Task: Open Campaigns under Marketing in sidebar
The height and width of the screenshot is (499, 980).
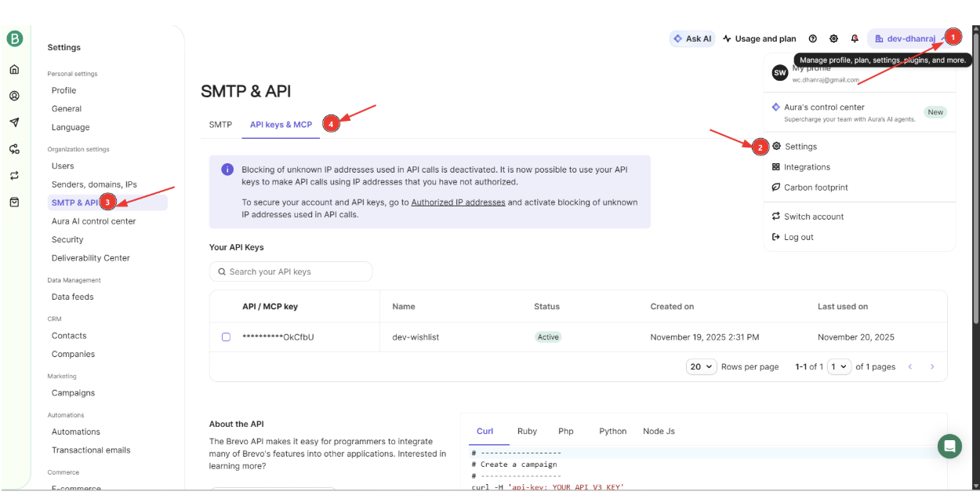Action: coord(73,393)
